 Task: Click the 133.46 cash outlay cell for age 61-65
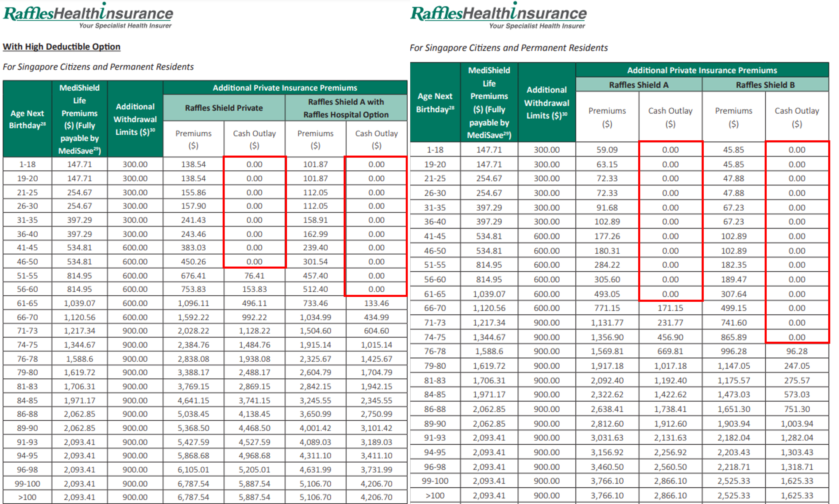click(x=376, y=303)
